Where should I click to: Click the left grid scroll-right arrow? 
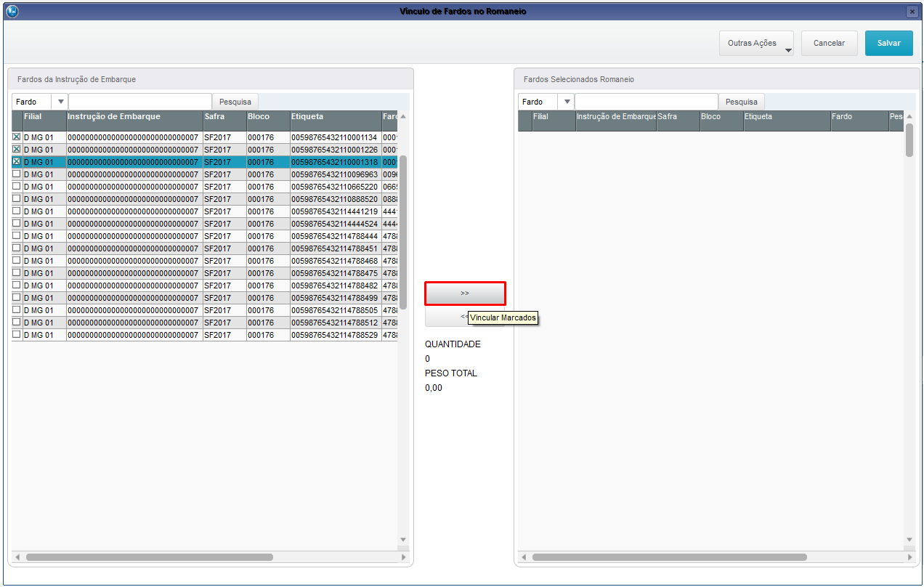pyautogui.click(x=403, y=557)
